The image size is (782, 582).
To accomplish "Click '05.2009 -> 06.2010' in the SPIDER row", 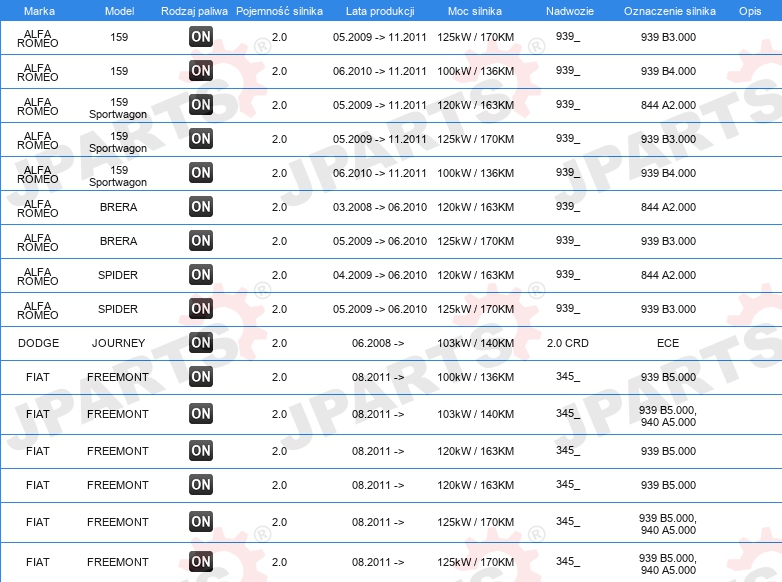I will (380, 309).
